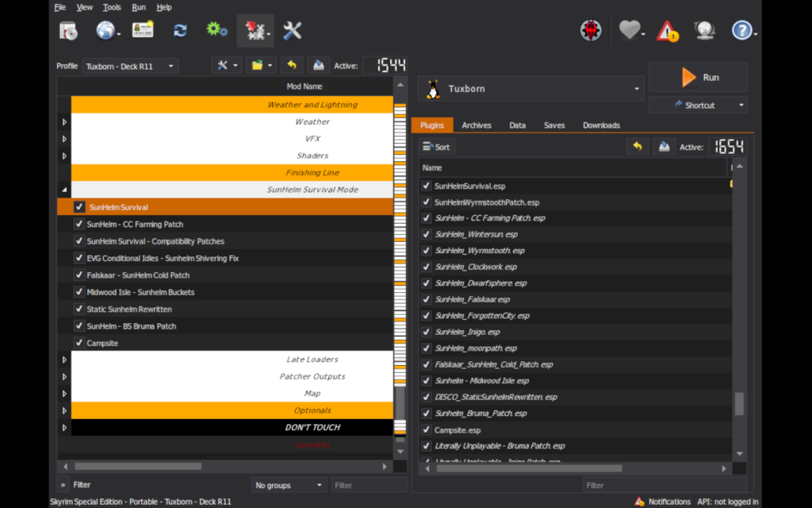Click the blue Refresh arrows icon
The width and height of the screenshot is (812, 508).
(x=180, y=31)
